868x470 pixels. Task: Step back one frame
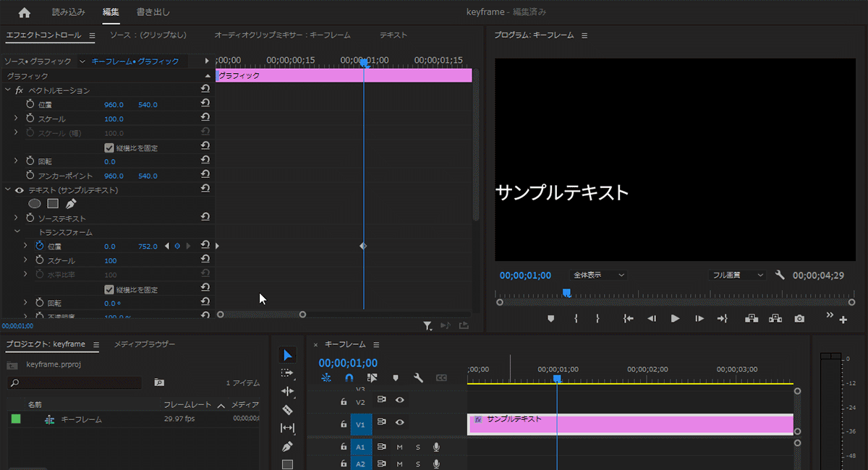(652, 318)
